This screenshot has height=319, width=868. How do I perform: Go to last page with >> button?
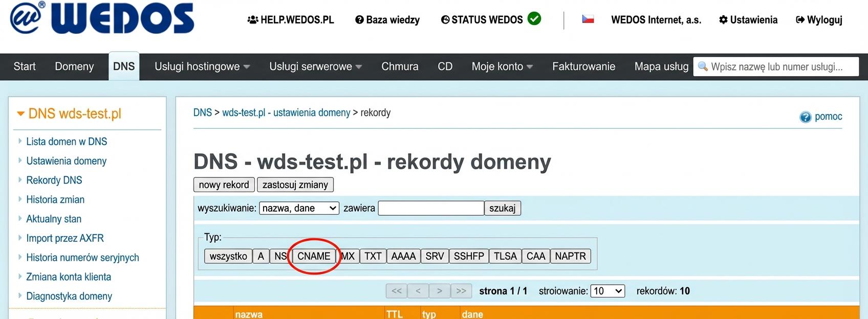point(461,291)
